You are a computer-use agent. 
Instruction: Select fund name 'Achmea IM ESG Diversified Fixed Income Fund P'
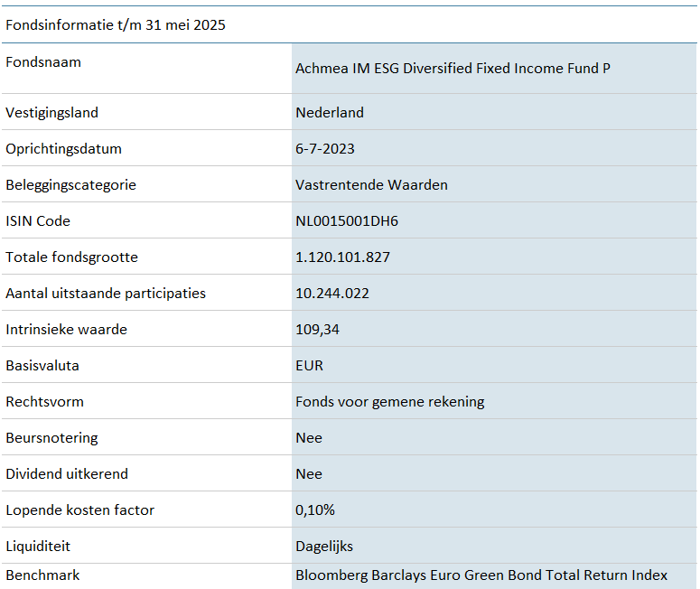[x=453, y=69]
